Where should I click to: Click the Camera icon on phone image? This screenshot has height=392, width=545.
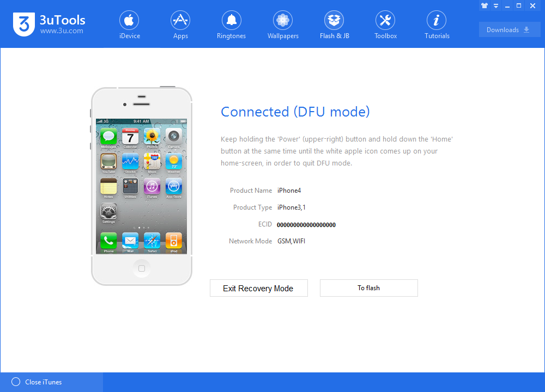(174, 136)
